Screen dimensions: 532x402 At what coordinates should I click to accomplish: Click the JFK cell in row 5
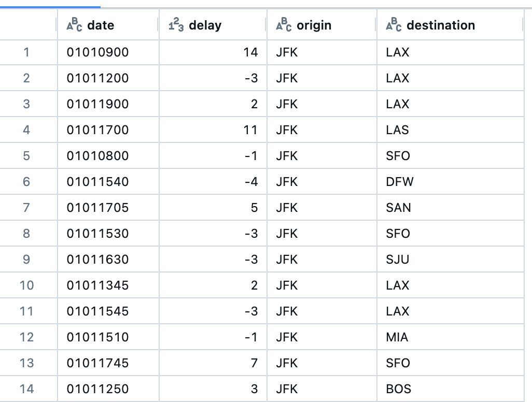click(287, 156)
